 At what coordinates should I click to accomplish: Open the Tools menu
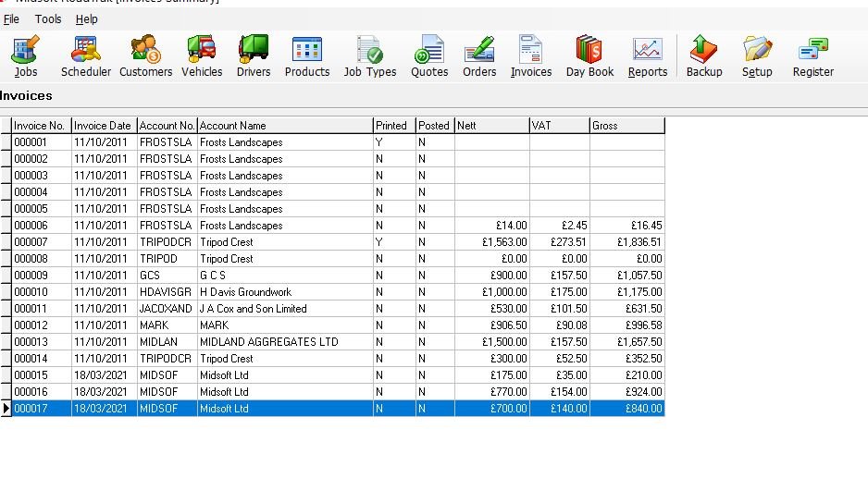48,19
